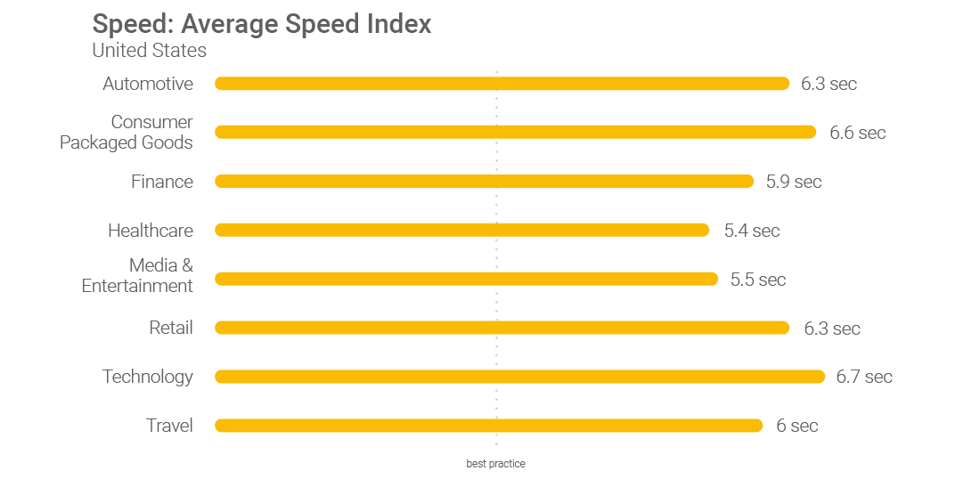The image size is (980, 479).
Task: Select the '6.7 sec' value label
Action: click(863, 377)
